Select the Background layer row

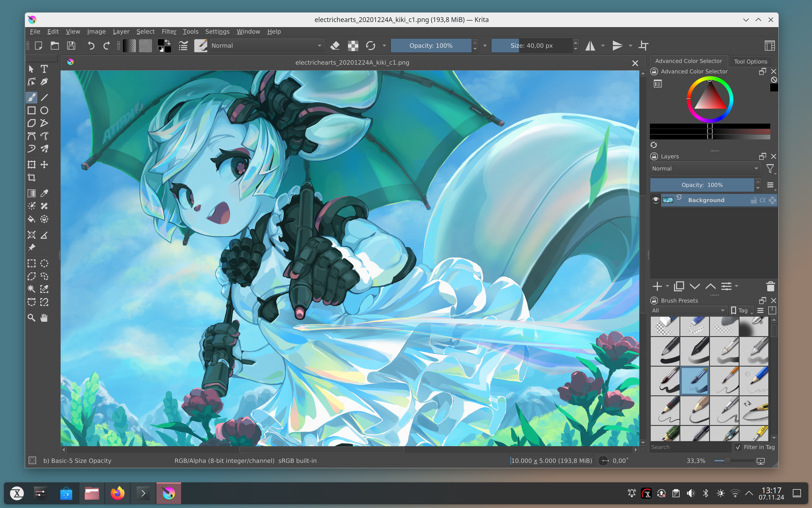[x=719, y=200]
